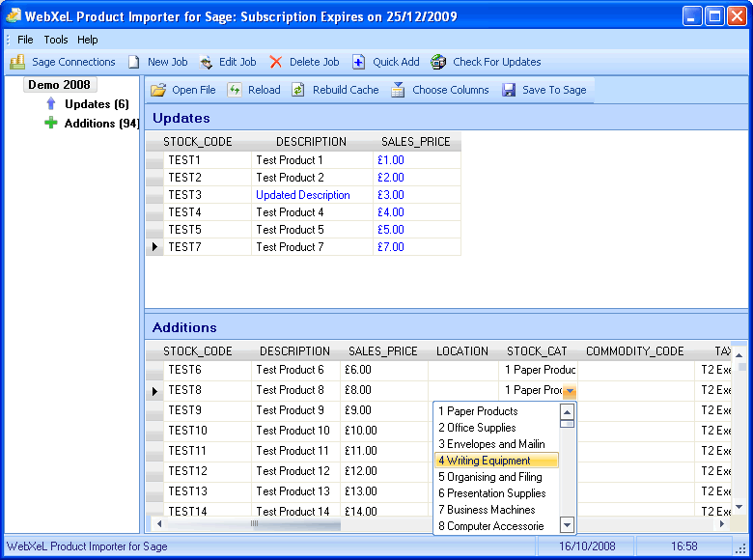Click STOCK_CAT column header in Additions
This screenshot has width=753, height=560.
[x=537, y=351]
